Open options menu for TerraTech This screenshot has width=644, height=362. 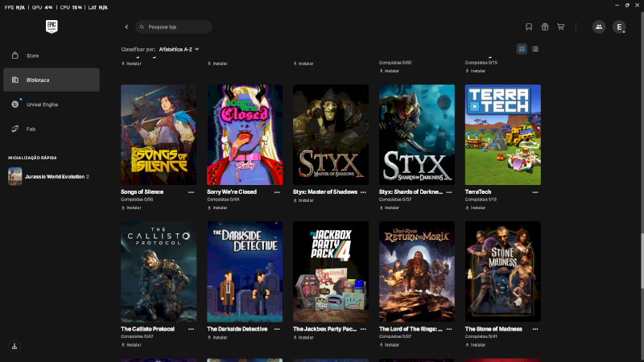tap(535, 192)
